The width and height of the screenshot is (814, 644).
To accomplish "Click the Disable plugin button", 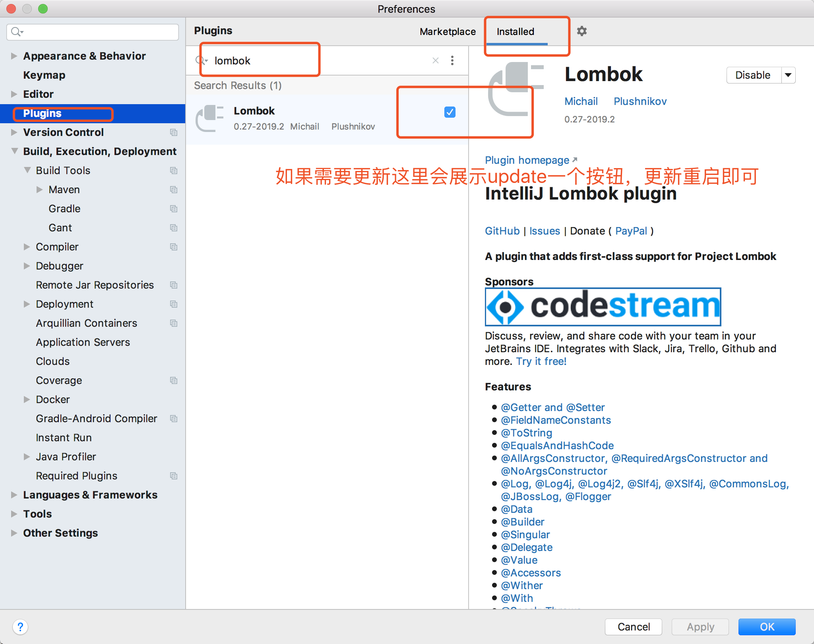I will pyautogui.click(x=754, y=75).
